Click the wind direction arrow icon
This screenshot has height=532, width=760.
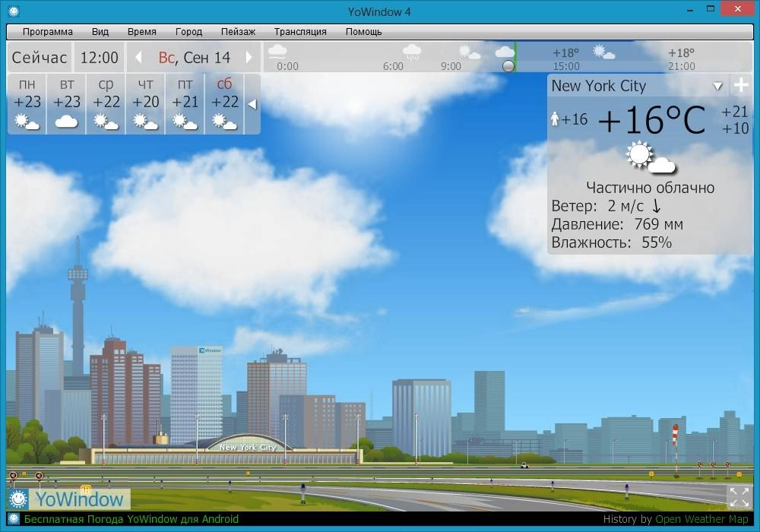coord(656,206)
